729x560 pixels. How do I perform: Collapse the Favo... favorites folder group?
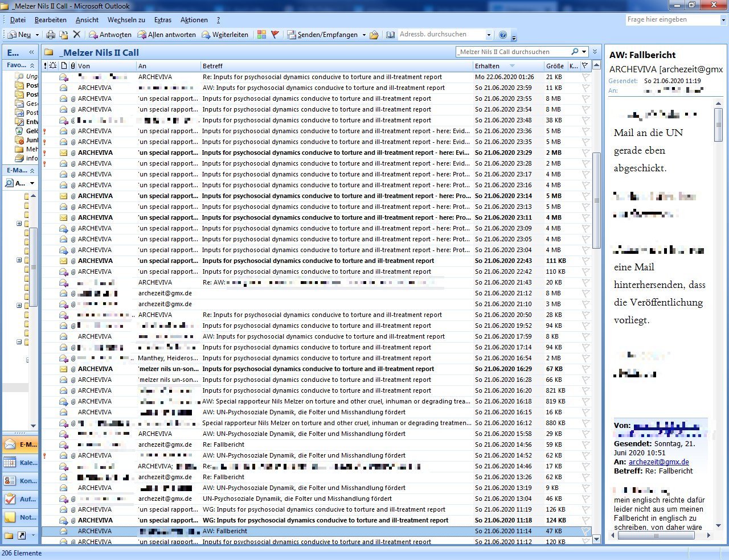[x=32, y=65]
